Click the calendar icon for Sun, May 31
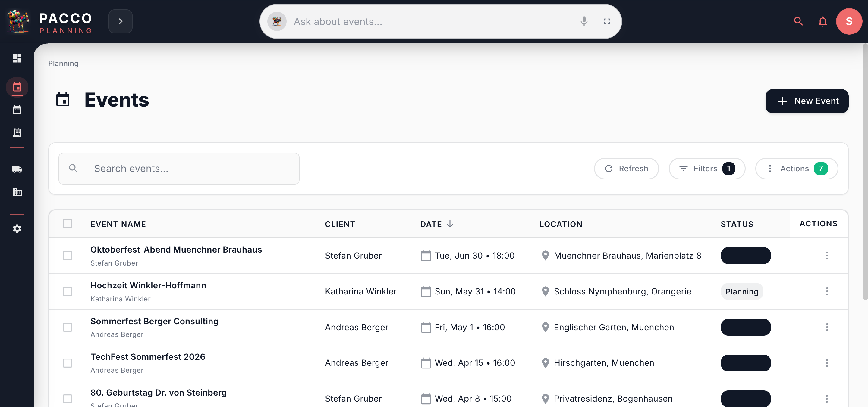This screenshot has width=868, height=407. [x=426, y=291]
